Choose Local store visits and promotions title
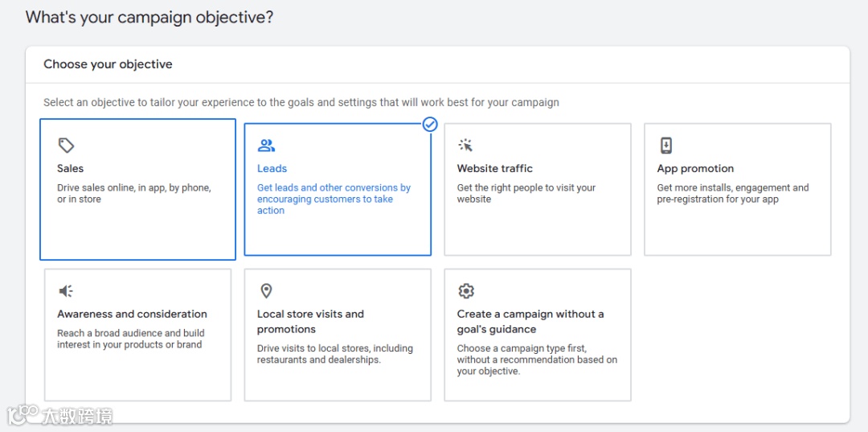This screenshot has width=868, height=432. (310, 321)
